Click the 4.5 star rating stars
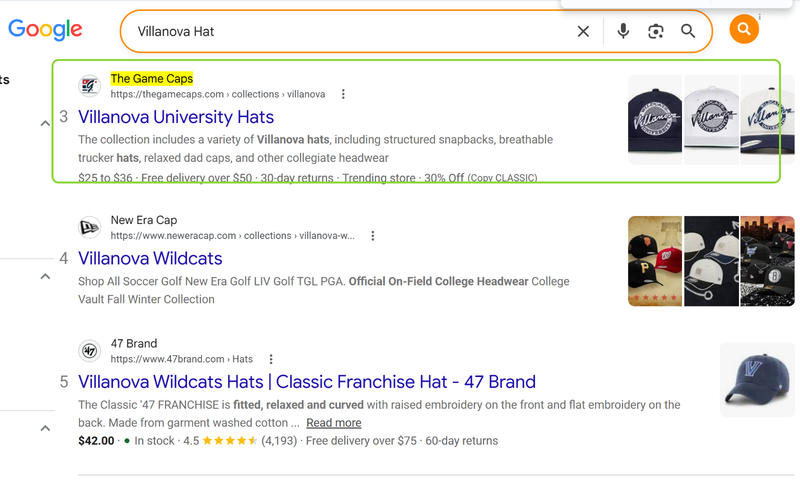 point(230,441)
